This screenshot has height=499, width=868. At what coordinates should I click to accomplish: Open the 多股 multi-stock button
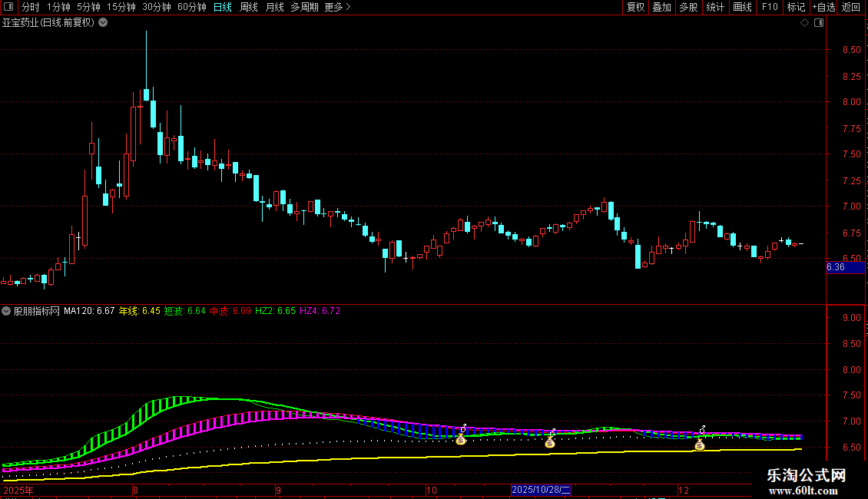pos(689,7)
